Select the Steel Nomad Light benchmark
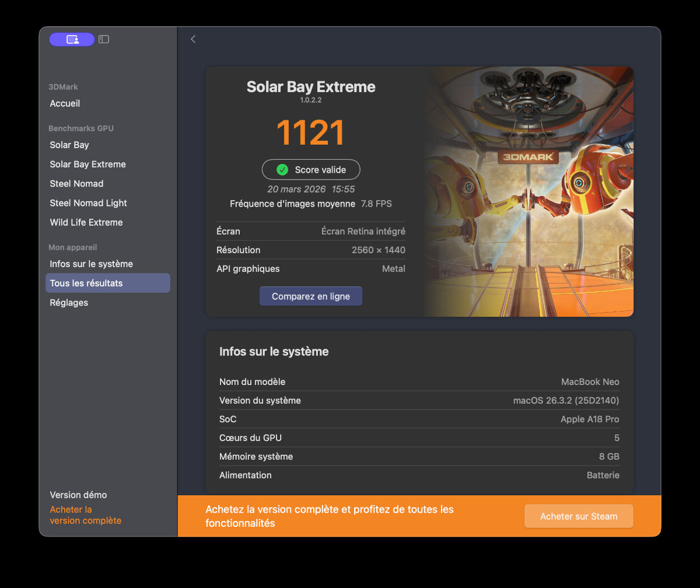The image size is (700, 588). click(x=88, y=203)
